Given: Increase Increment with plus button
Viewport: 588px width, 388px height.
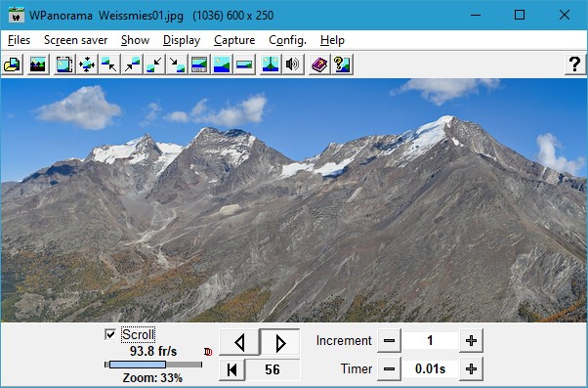Looking at the screenshot, I should point(471,341).
